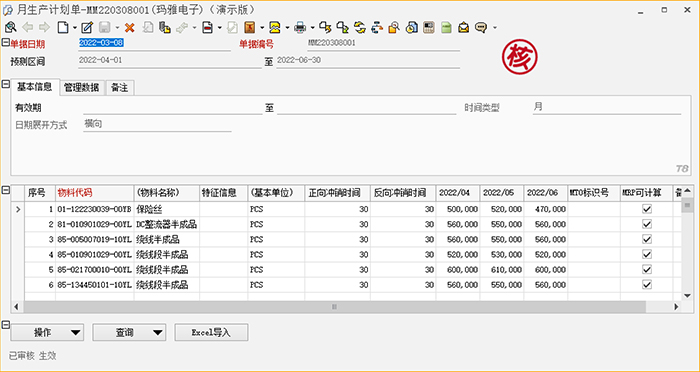Select cell 01-122230039-00YB
The height and width of the screenshot is (372, 700).
95,209
